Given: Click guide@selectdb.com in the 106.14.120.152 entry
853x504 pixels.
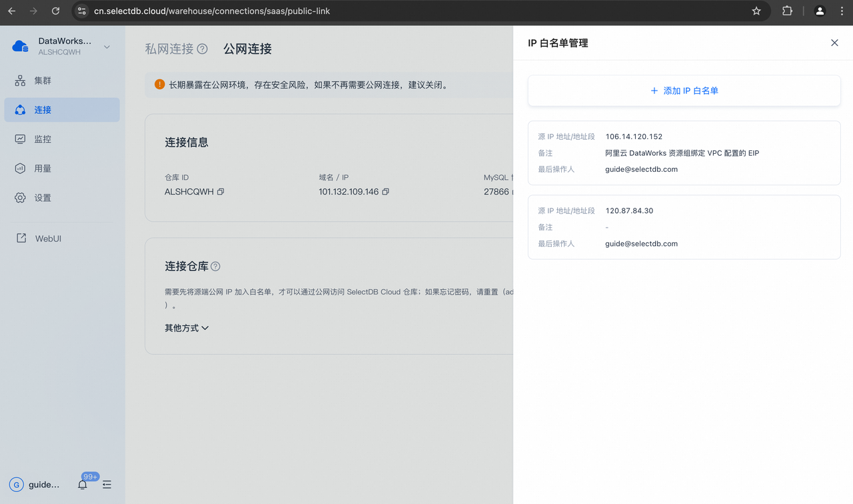Looking at the screenshot, I should [641, 169].
